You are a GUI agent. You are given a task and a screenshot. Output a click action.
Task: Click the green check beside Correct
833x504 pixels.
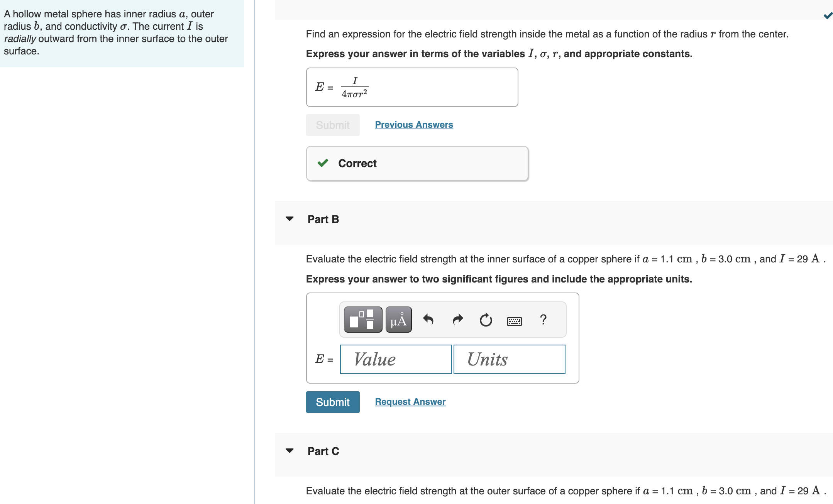tap(322, 163)
